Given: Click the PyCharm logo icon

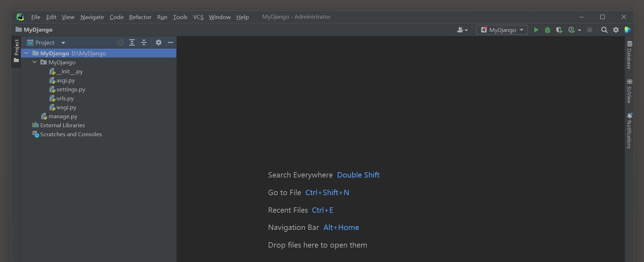Looking at the screenshot, I should tap(20, 17).
